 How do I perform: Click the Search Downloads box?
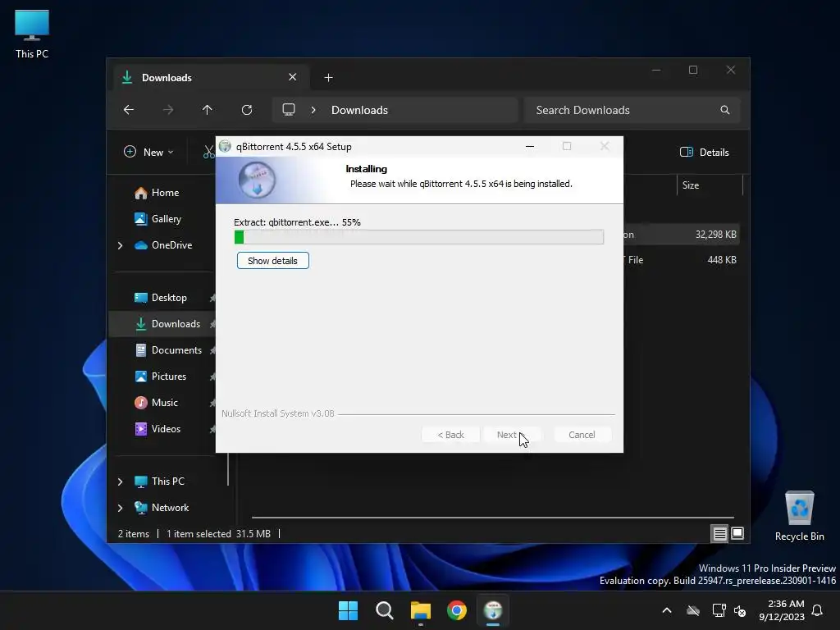(632, 110)
